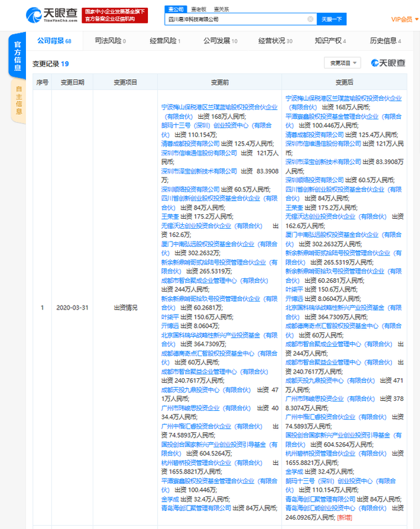This screenshot has height=529, width=420.
Task: Select the 查老板 search tab
Action: point(199,9)
